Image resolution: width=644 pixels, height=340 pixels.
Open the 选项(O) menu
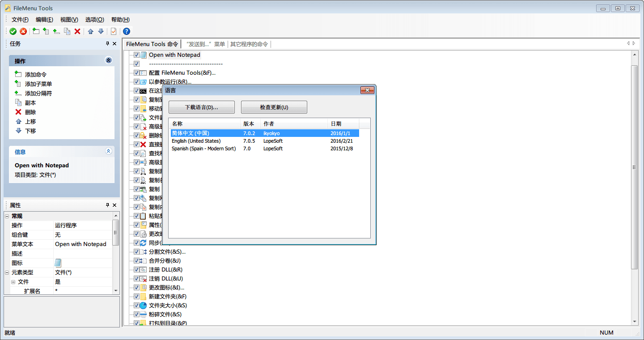[x=95, y=20]
